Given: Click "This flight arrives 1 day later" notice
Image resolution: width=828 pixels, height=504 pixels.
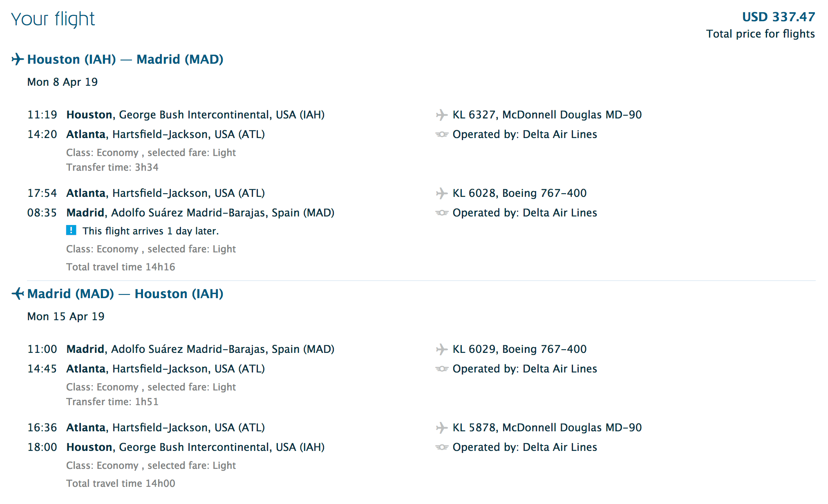Looking at the screenshot, I should 150,231.
